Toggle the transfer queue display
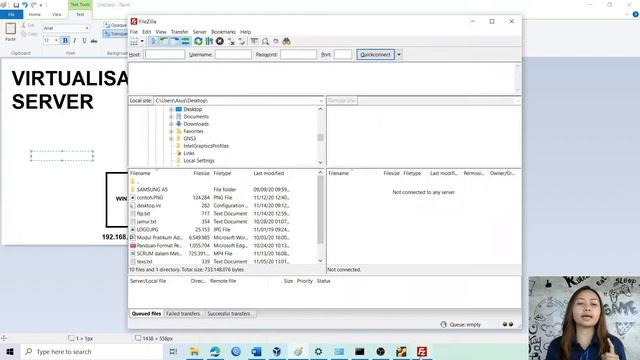 [185, 41]
